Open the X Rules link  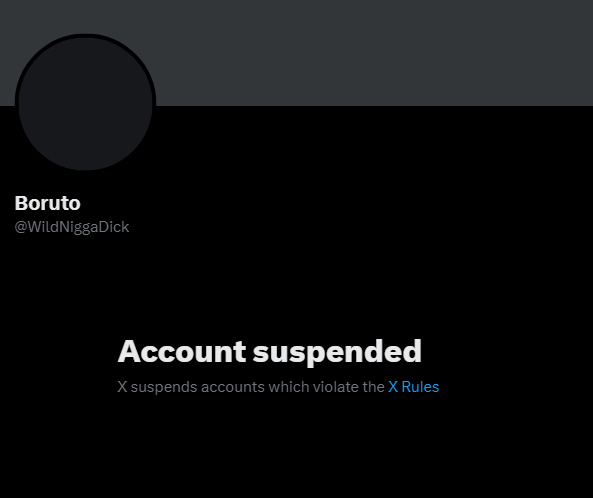tap(413, 387)
